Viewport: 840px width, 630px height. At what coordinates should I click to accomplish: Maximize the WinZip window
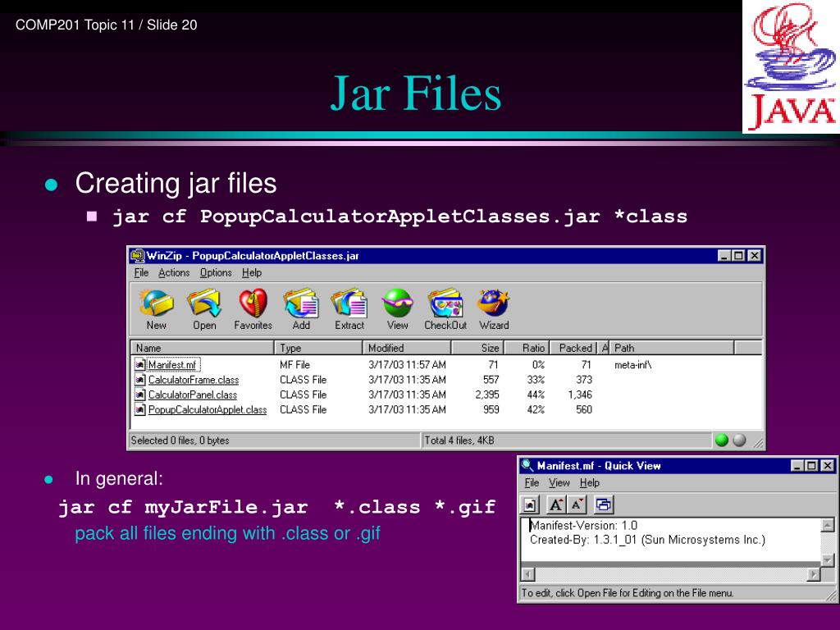[x=739, y=256]
